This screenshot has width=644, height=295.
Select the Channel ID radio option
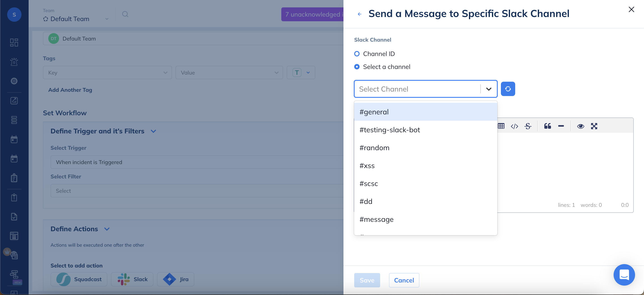[x=357, y=54]
